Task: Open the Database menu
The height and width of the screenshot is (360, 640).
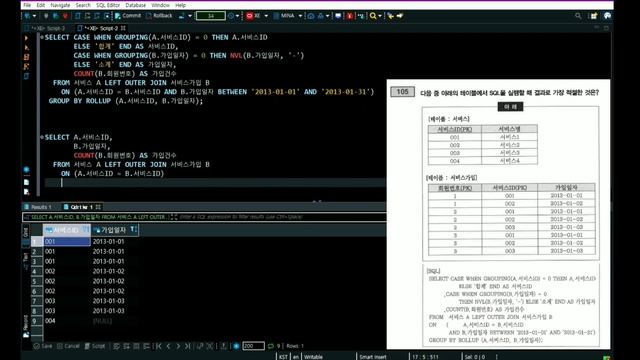Action: tap(136, 5)
